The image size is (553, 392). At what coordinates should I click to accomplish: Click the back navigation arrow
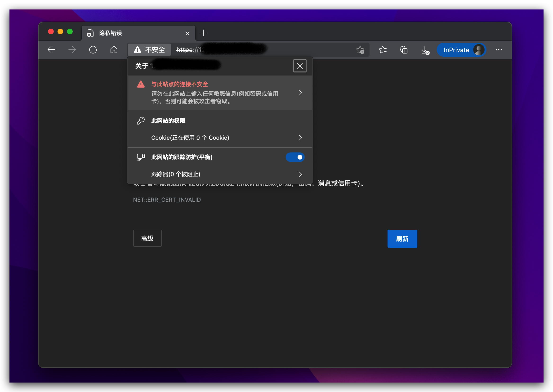[x=51, y=50]
